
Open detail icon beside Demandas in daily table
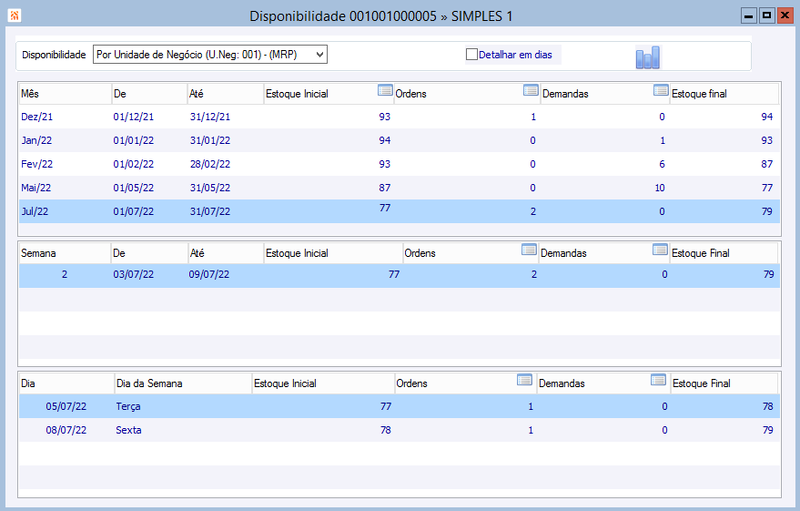click(524, 379)
